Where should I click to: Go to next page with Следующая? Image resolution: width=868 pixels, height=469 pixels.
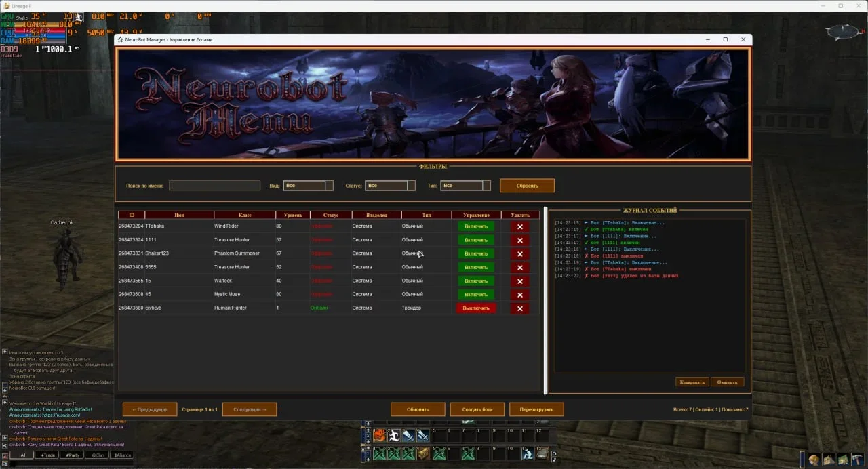point(250,409)
